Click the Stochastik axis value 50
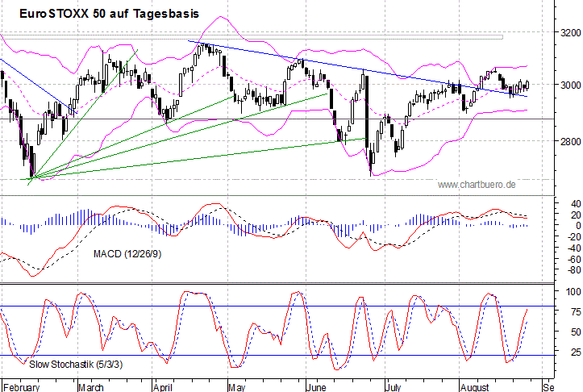The image size is (583, 392). [x=576, y=332]
